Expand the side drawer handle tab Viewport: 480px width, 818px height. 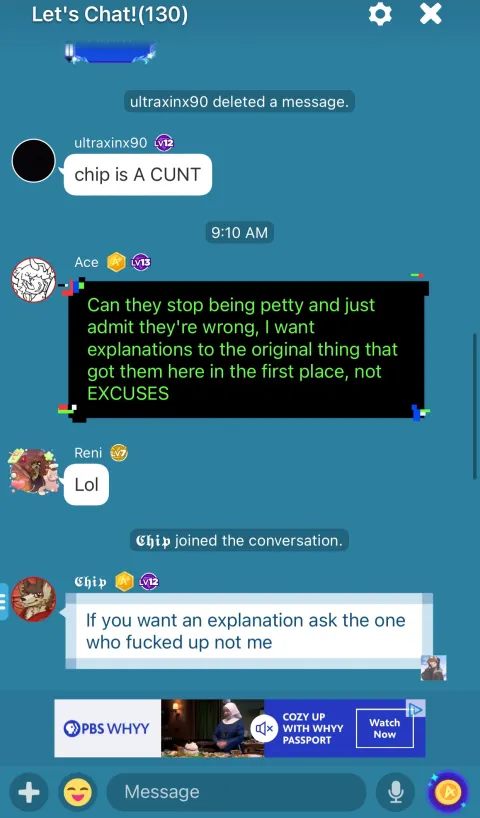(x=4, y=602)
